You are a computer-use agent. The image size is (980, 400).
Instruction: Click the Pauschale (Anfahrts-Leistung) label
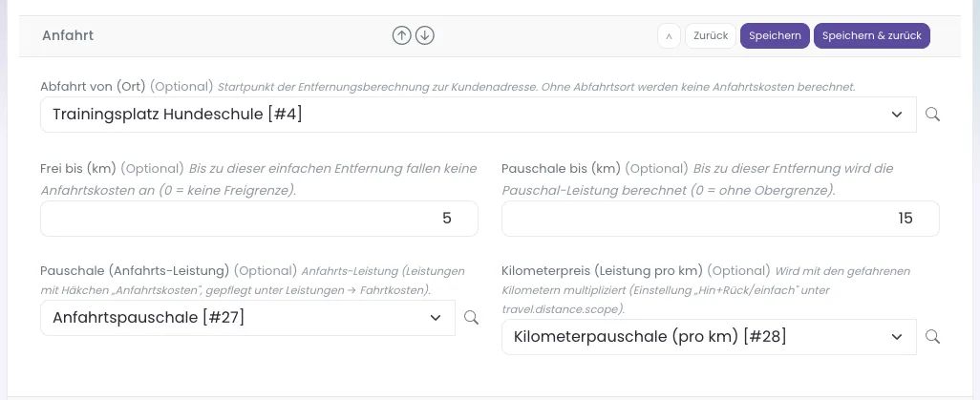(x=136, y=270)
